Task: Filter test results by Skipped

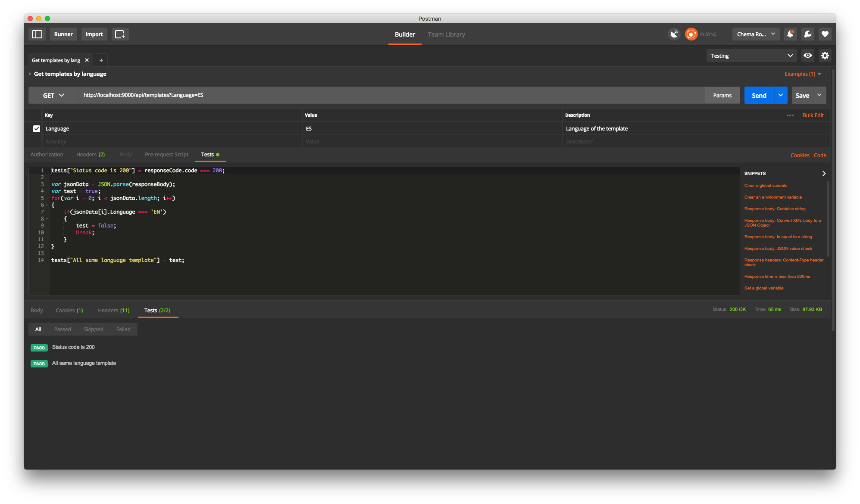Action: click(94, 330)
